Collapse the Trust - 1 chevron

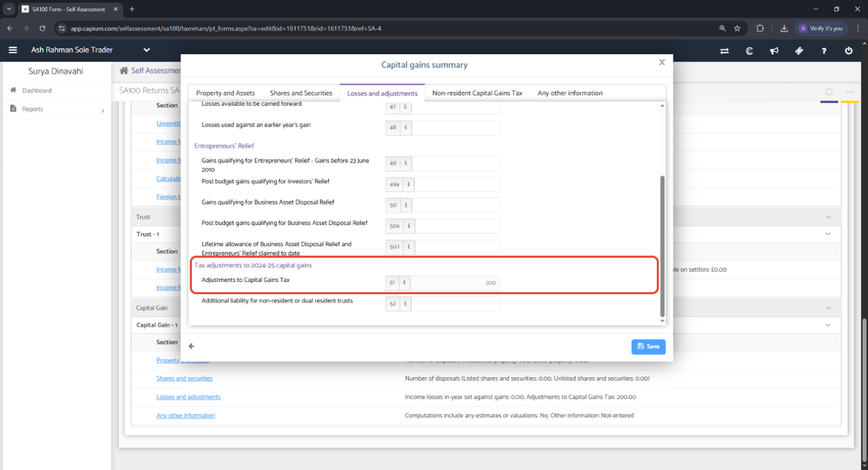(828, 234)
